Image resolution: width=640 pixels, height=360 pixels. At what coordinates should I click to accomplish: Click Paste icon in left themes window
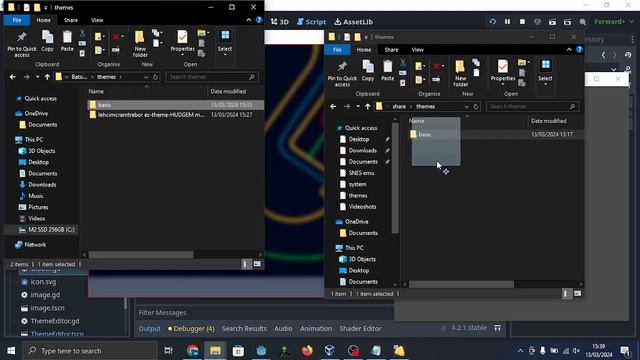click(x=67, y=40)
